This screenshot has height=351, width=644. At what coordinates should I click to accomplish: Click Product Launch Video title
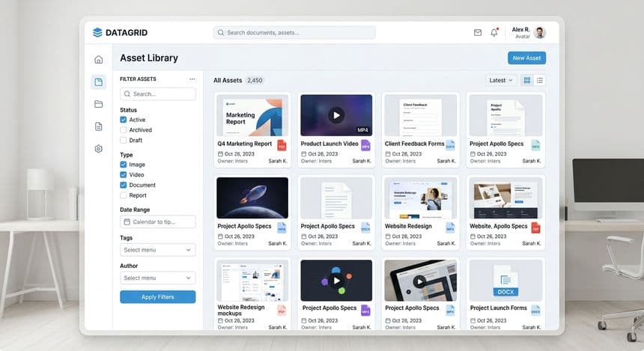[329, 144]
